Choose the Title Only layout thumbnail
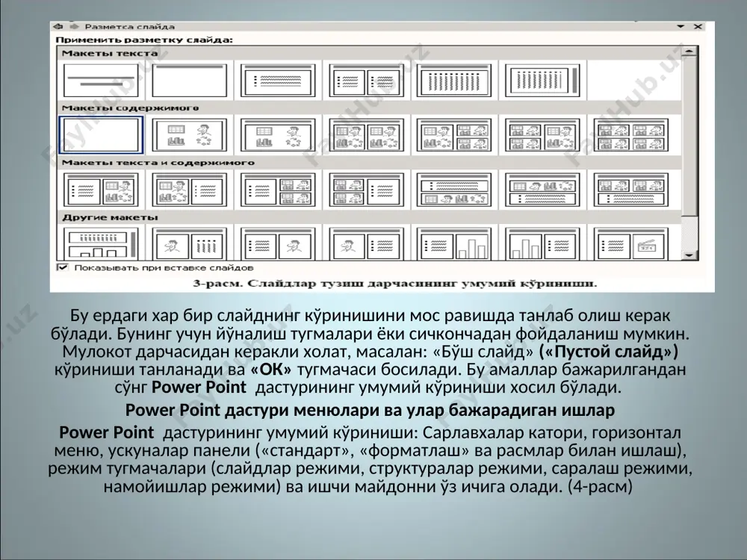747x560 pixels. 189,81
